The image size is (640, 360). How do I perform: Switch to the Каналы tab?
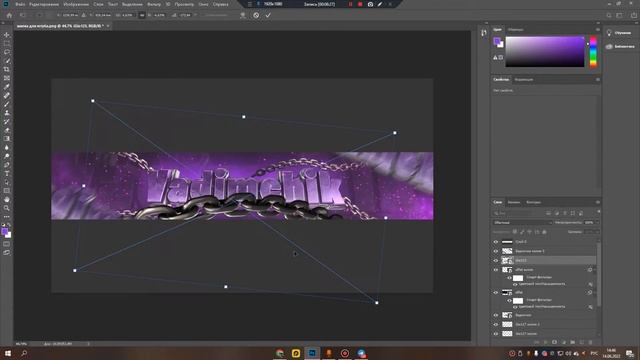[x=513, y=202]
